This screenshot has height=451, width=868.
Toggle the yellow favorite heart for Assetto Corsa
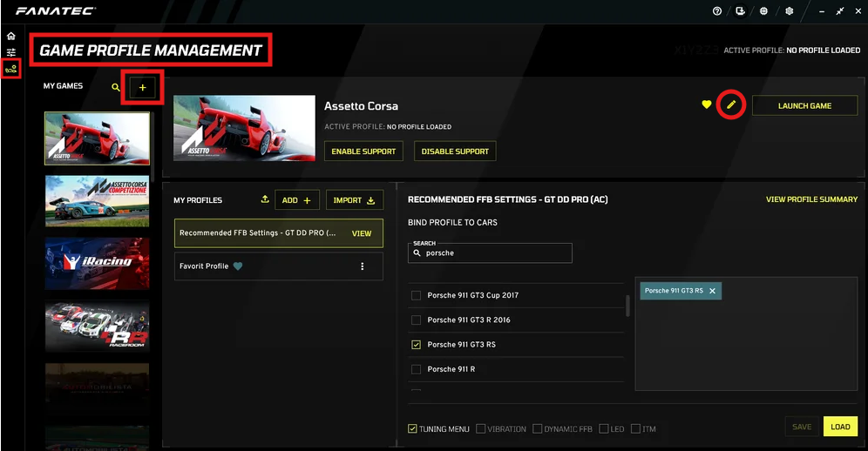coord(707,104)
